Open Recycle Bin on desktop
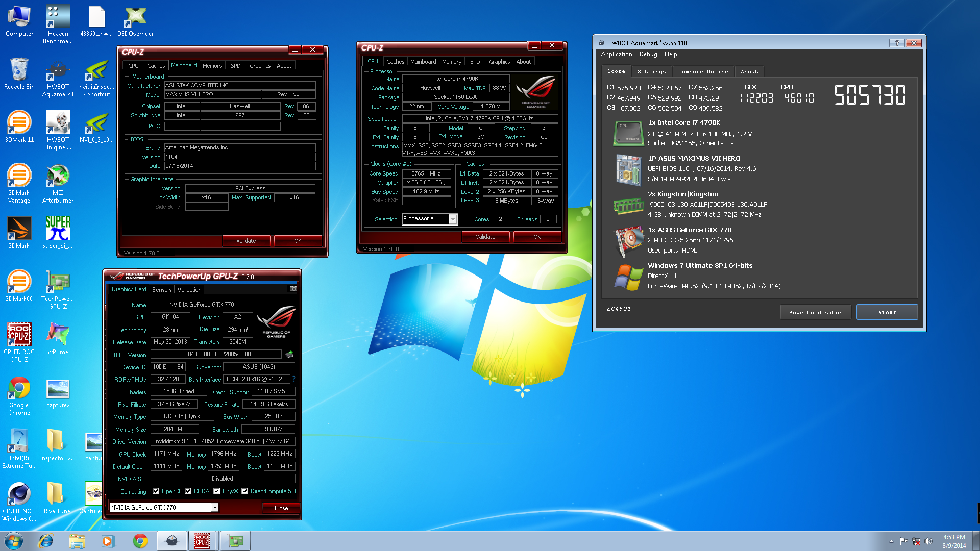Viewport: 980px width, 551px height. 19,74
